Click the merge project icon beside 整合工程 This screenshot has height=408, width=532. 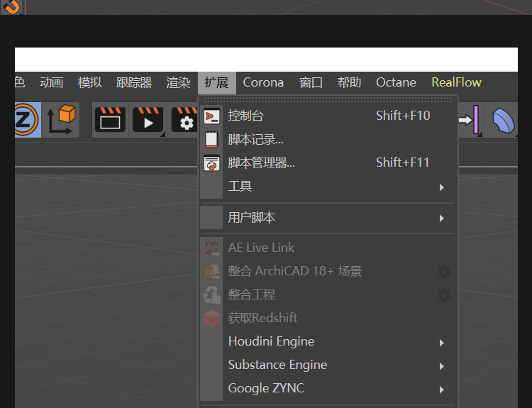pos(211,295)
